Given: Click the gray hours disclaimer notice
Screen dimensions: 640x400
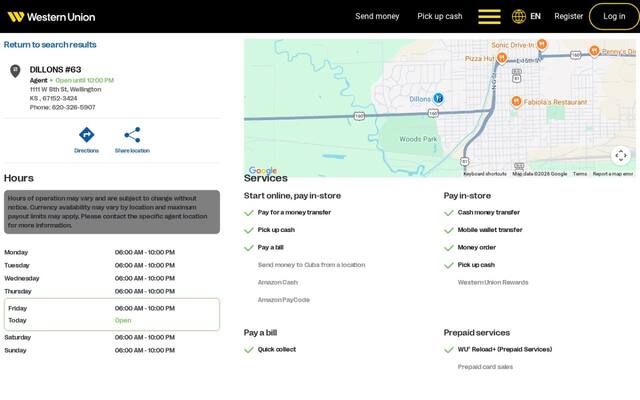Looking at the screenshot, I should (x=112, y=212).
